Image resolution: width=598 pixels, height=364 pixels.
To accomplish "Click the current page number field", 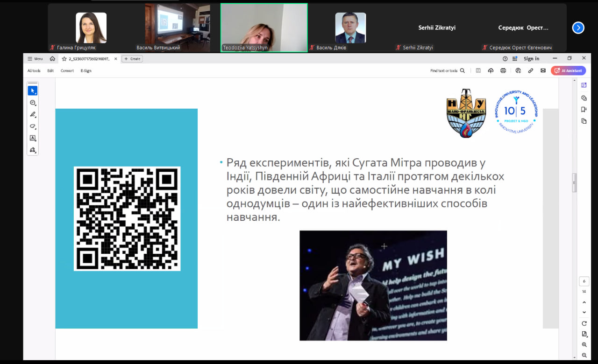I will (x=584, y=281).
